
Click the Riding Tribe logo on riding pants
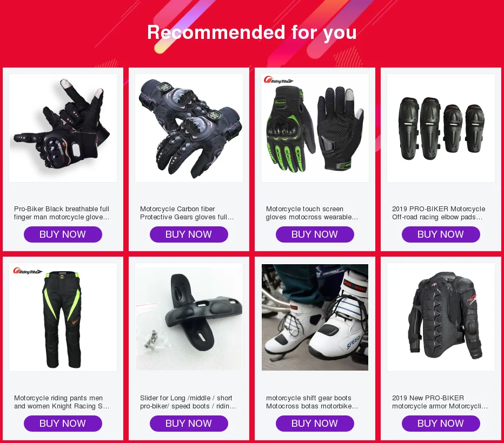pyautogui.click(x=28, y=271)
